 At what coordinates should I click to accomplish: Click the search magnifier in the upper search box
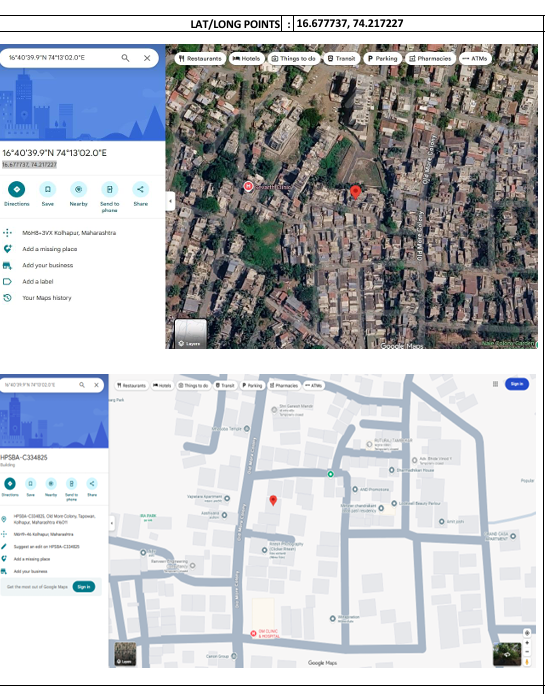tap(125, 58)
